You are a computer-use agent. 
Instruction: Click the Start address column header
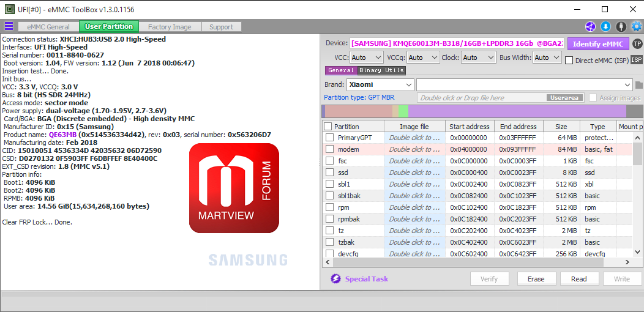click(470, 127)
